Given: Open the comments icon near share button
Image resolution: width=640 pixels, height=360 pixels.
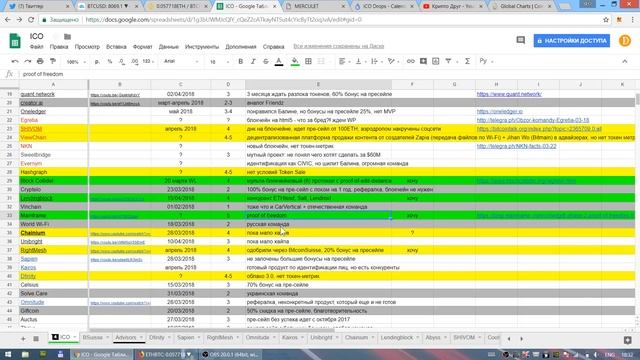Looking at the screenshot, I should pos(520,40).
